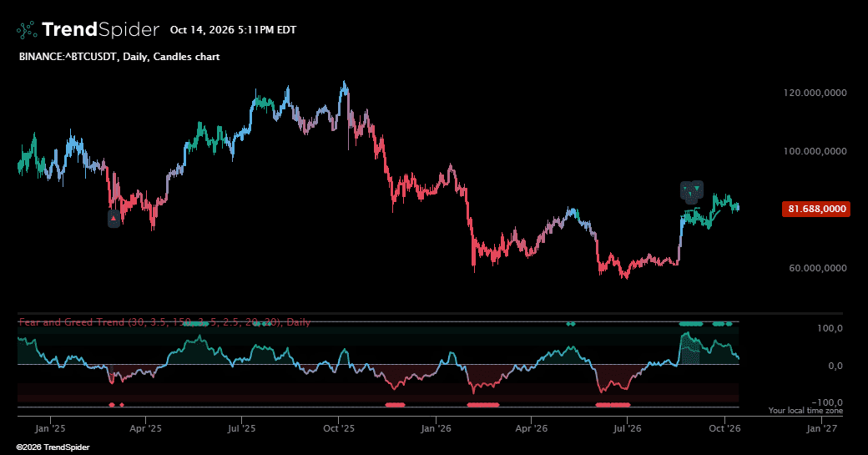Image resolution: width=868 pixels, height=455 pixels.
Task: Click the Apr '25 time axis label
Action: coord(145,428)
